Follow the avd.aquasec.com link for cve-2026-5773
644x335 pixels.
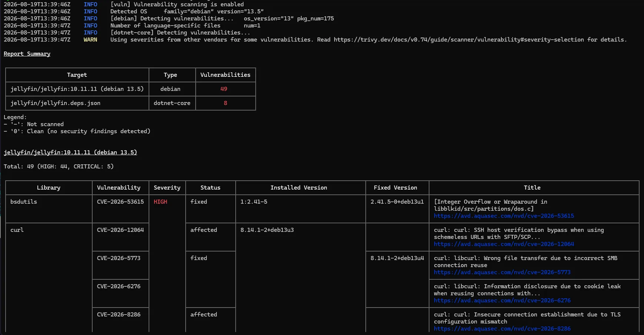click(502, 272)
